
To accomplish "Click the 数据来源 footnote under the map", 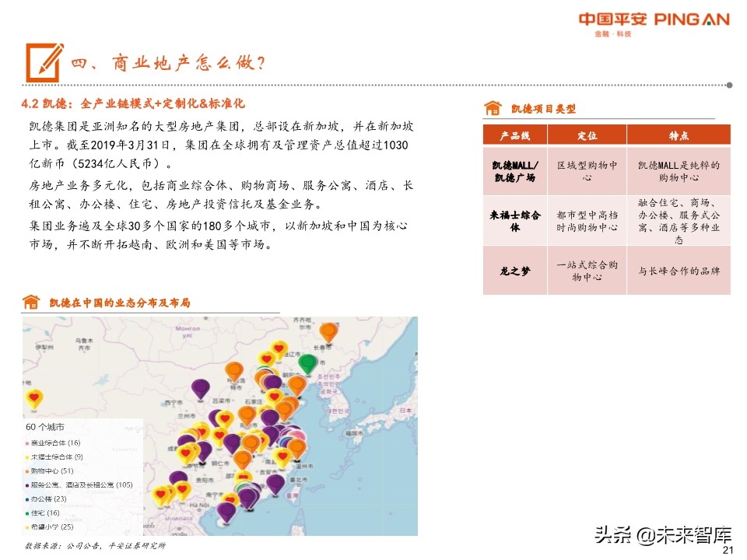I will click(x=95, y=546).
